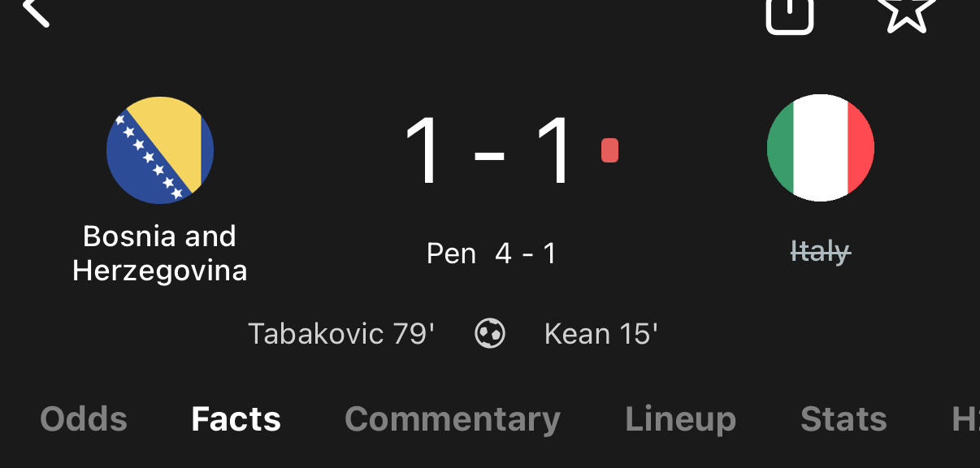The image size is (980, 468).
Task: Open the partially visible H2H tab
Action: click(965, 419)
